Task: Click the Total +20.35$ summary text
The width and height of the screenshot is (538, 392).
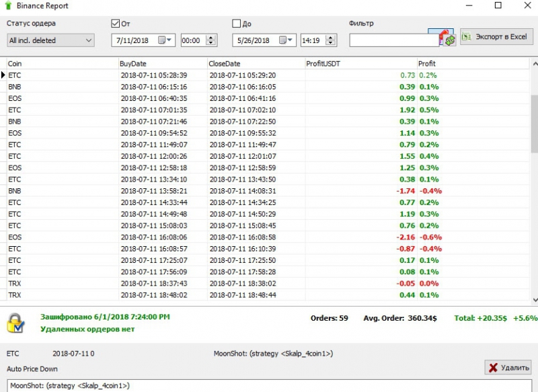Action: 480,318
